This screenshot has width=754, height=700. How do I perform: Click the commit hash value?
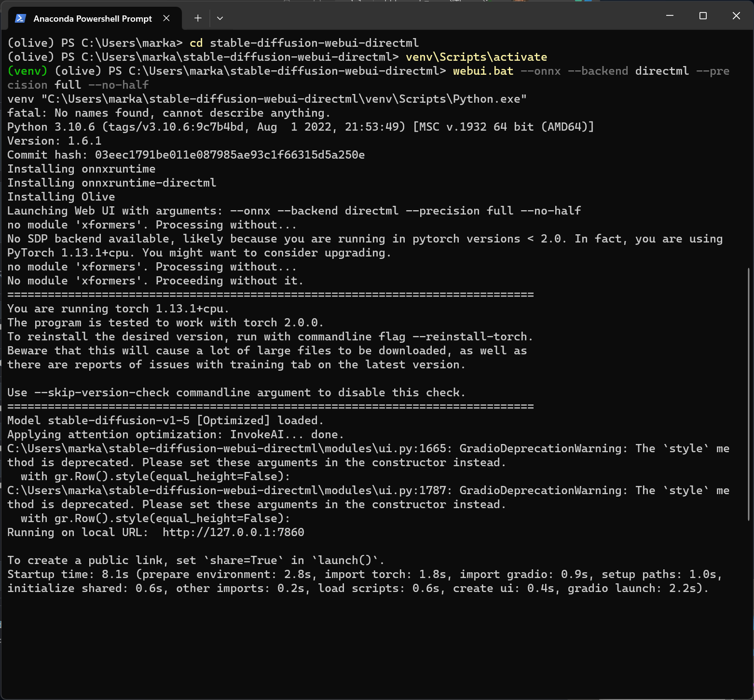click(230, 155)
